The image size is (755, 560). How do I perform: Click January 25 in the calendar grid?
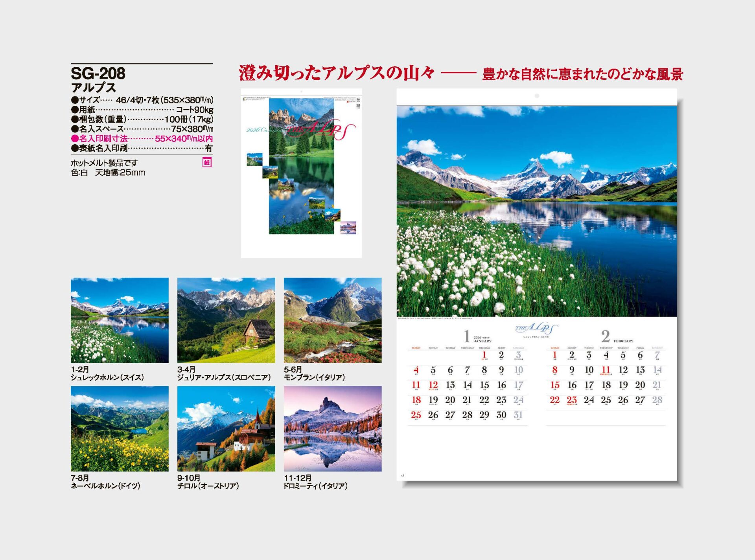click(416, 415)
